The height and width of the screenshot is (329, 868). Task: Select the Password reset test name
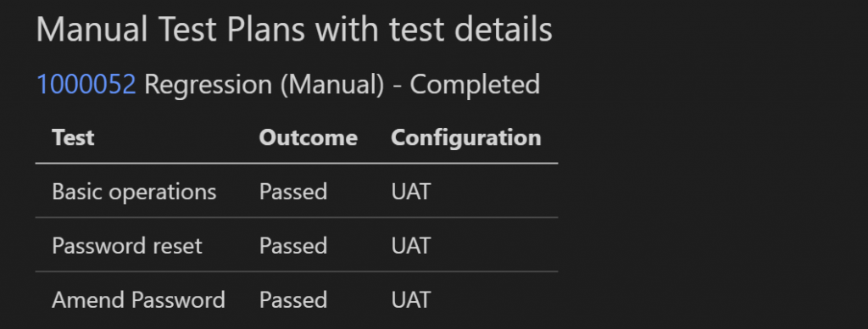coord(127,245)
